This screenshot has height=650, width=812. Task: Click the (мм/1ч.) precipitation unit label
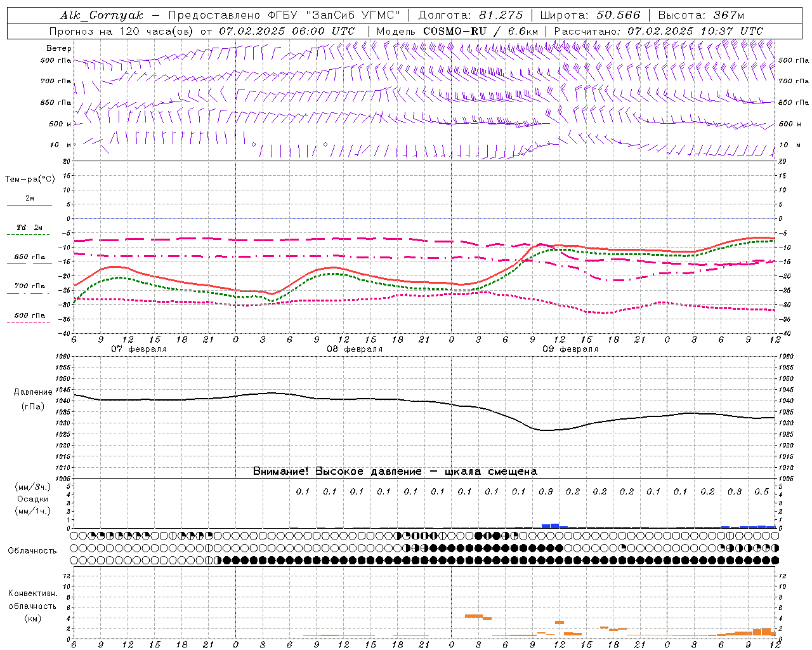click(33, 511)
